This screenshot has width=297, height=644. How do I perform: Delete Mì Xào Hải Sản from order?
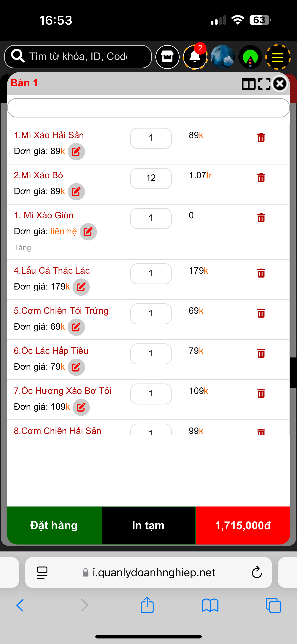pyautogui.click(x=261, y=138)
